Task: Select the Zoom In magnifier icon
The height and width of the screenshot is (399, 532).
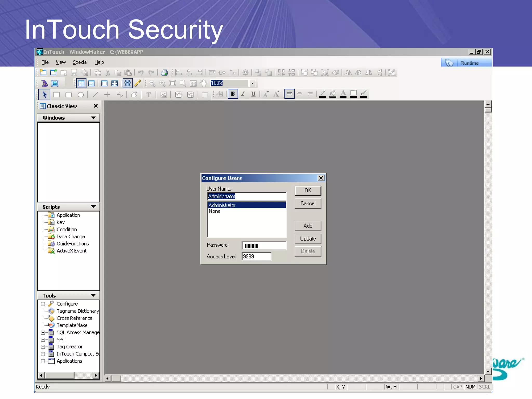Action: (x=162, y=83)
